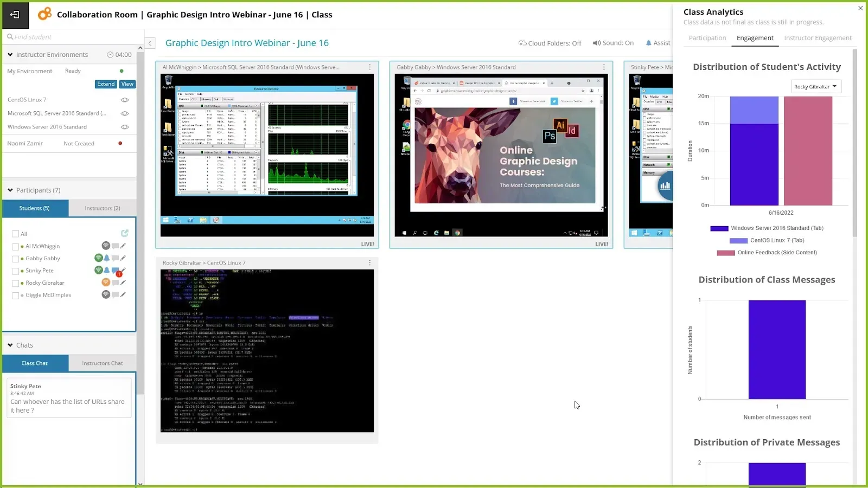Select the Engagement analytics tab
This screenshot has width=868, height=488.
[x=755, y=38]
